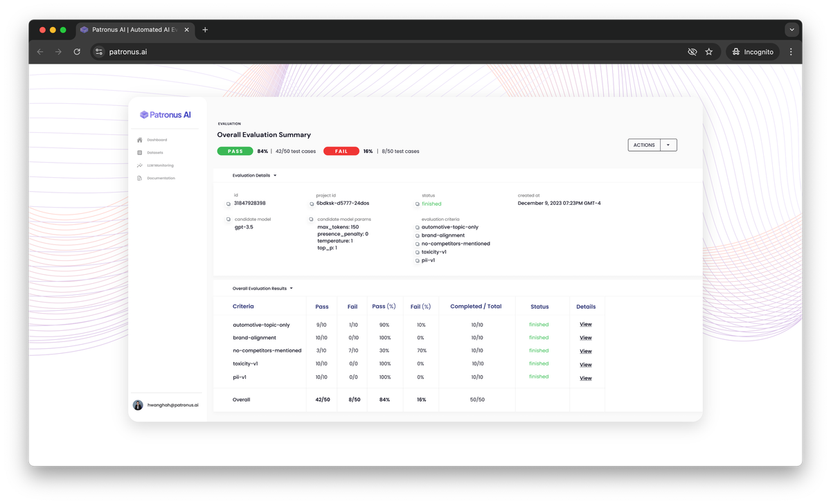The image size is (831, 504).
Task: Click the 42/50 overall pass cell
Action: (x=323, y=400)
